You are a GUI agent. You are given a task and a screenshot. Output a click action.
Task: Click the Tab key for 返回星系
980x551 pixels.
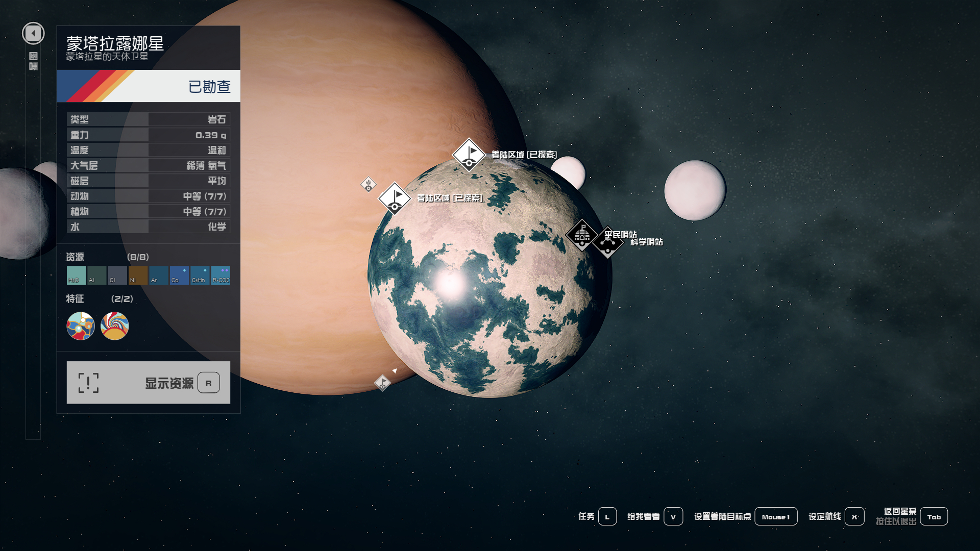934,516
